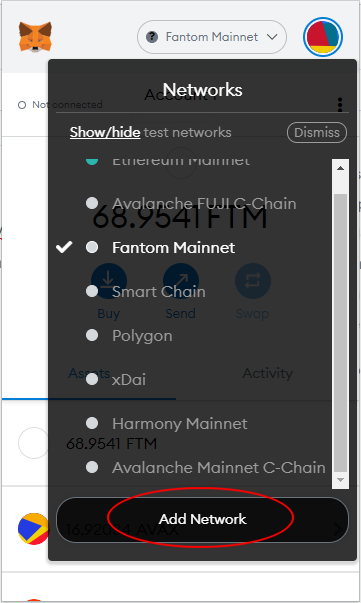Click the scrollbar up arrow

[x=340, y=168]
